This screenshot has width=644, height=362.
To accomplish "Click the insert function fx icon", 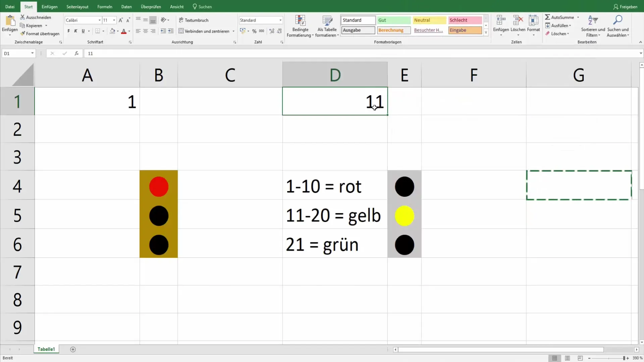I will 76,53.
